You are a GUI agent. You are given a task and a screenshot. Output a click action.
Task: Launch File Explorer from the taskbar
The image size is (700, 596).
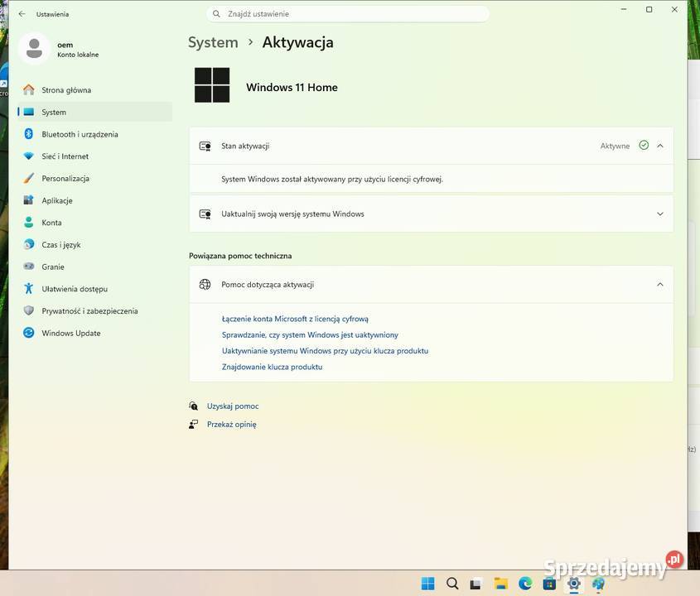pos(501,583)
